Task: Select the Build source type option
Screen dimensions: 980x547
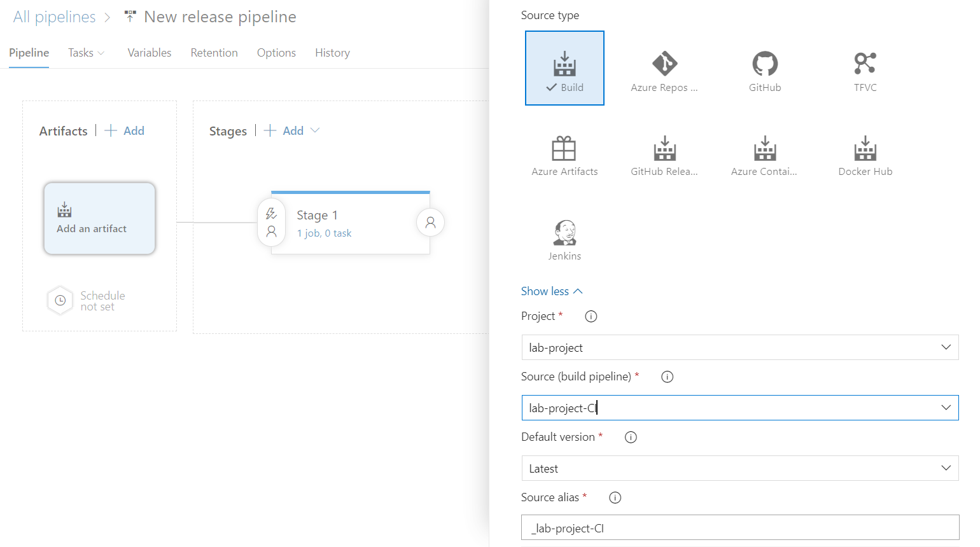Action: click(564, 69)
